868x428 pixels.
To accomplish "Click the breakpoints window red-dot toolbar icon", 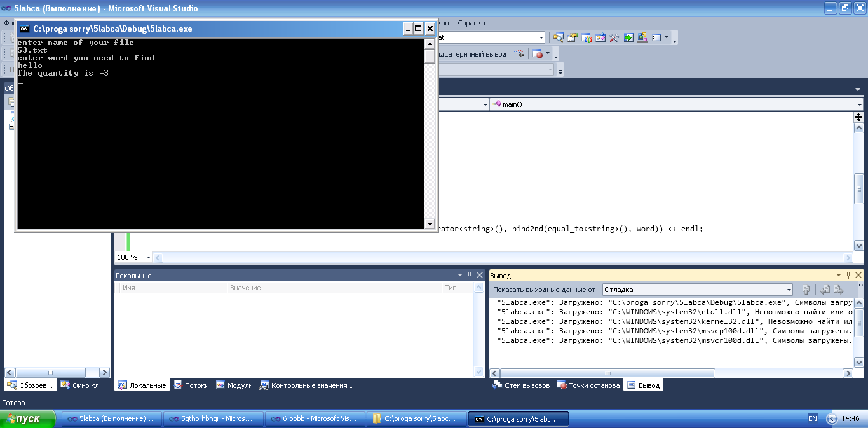I will point(537,53).
